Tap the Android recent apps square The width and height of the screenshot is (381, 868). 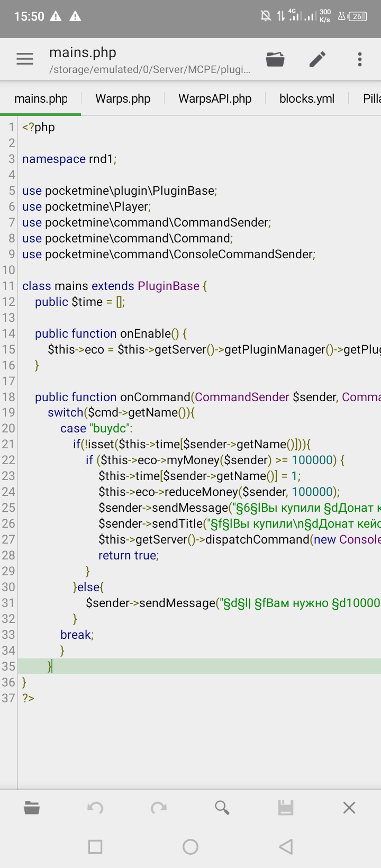95,847
